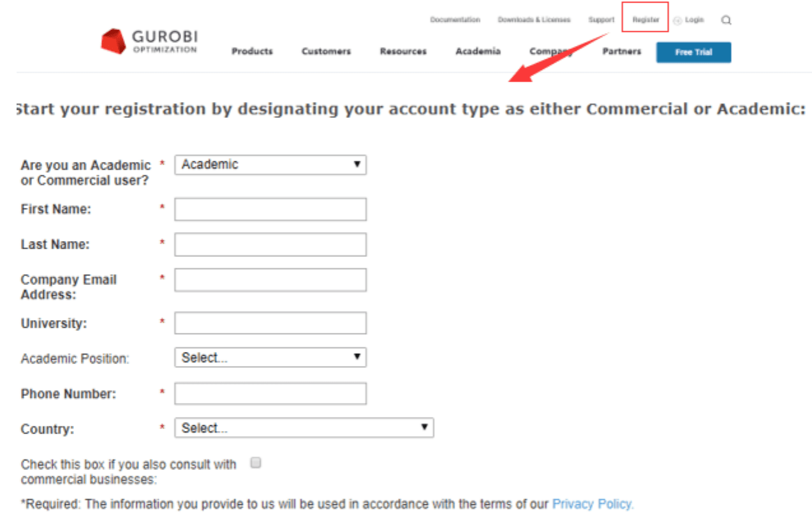Click the Gurobi Optimization logo
Viewport: 812px width, 526px height.
[x=149, y=41]
